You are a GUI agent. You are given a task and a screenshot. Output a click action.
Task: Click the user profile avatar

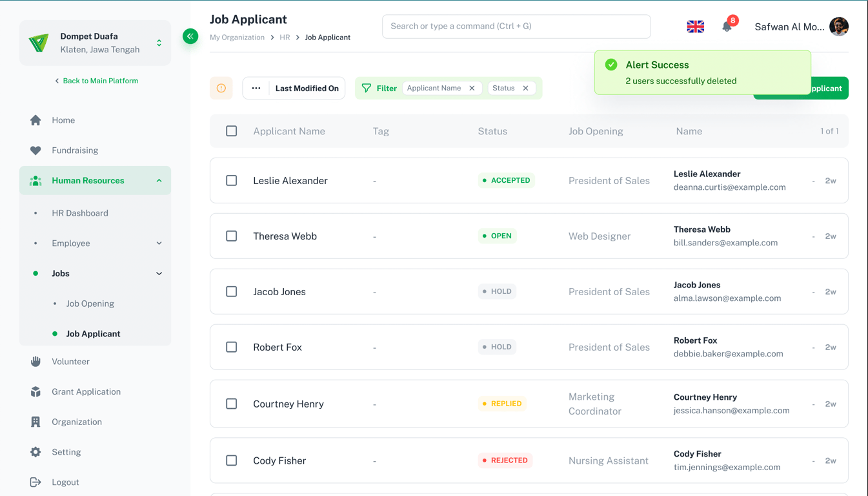(839, 26)
